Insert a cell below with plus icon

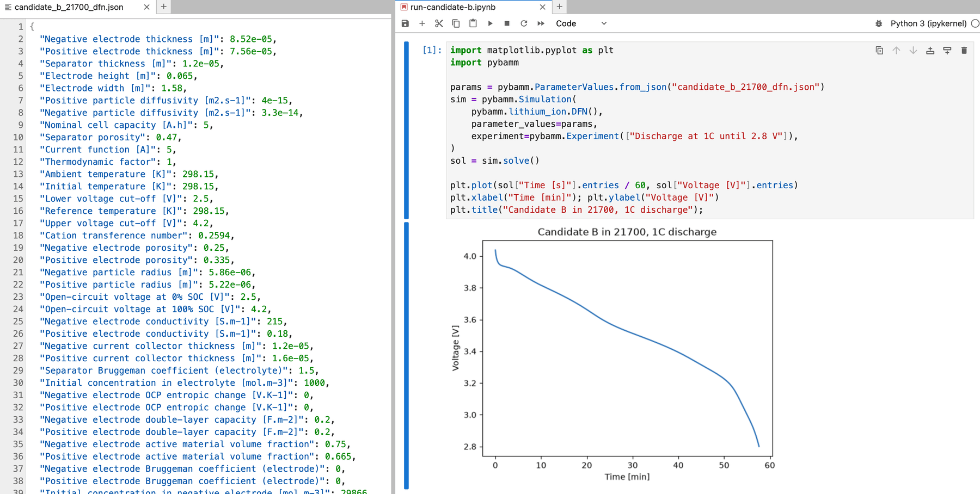click(422, 23)
